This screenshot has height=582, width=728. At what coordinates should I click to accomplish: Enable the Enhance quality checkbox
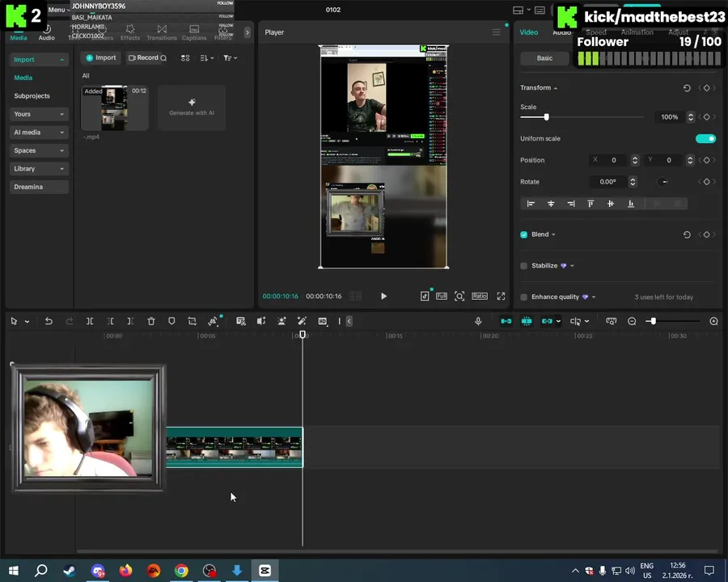coord(523,297)
